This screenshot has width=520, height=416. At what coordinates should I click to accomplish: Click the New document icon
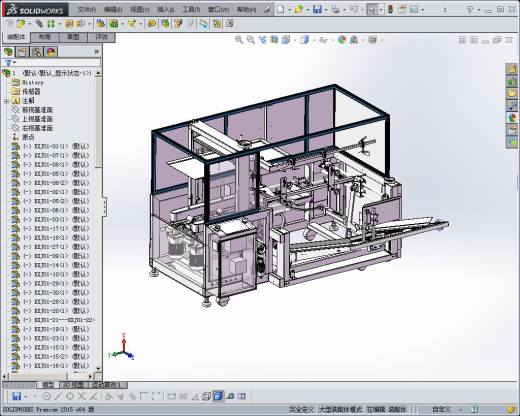pyautogui.click(x=281, y=9)
